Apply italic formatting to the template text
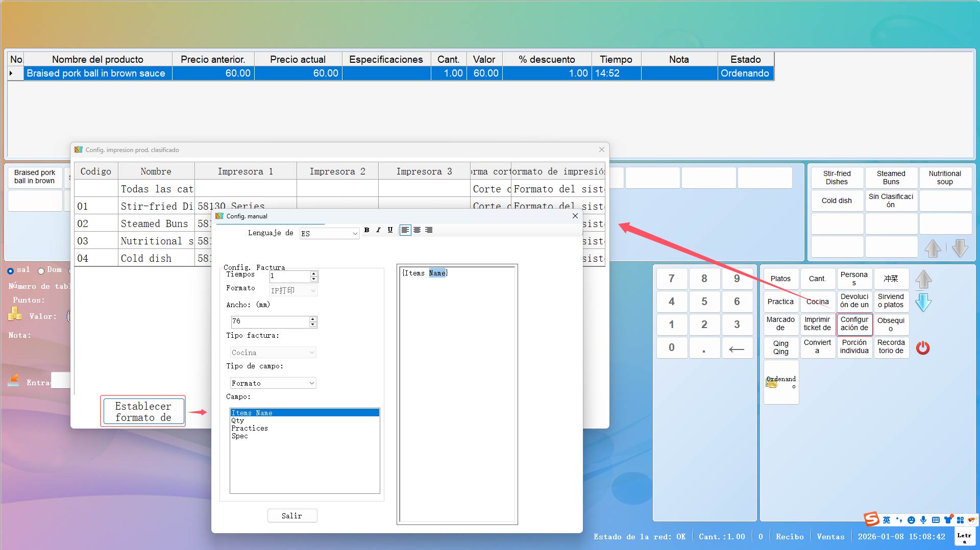The height and width of the screenshot is (550, 980). (x=378, y=230)
